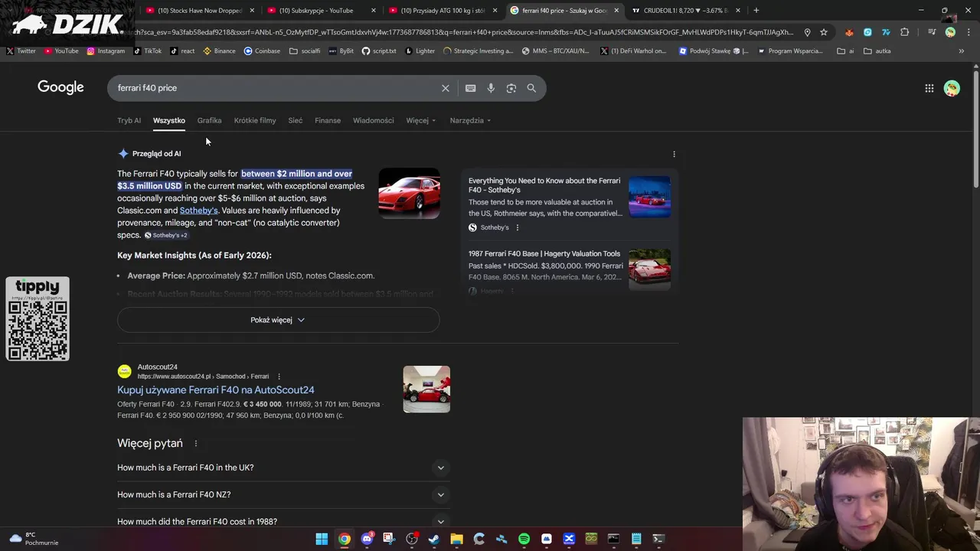
Task: Expand the Więcej search filter dropdown
Action: [x=421, y=120]
